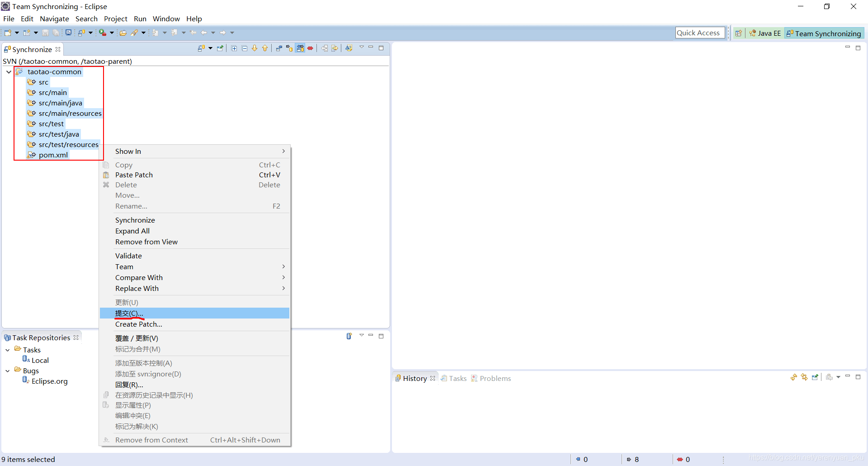This screenshot has width=868, height=466.
Task: Switch to the Java EE perspective
Action: coord(765,33)
